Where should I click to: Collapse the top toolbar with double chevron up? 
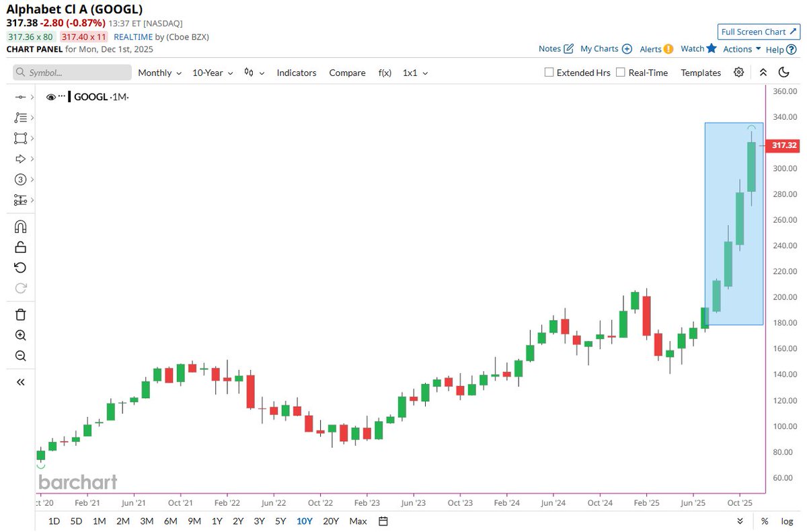tap(763, 73)
